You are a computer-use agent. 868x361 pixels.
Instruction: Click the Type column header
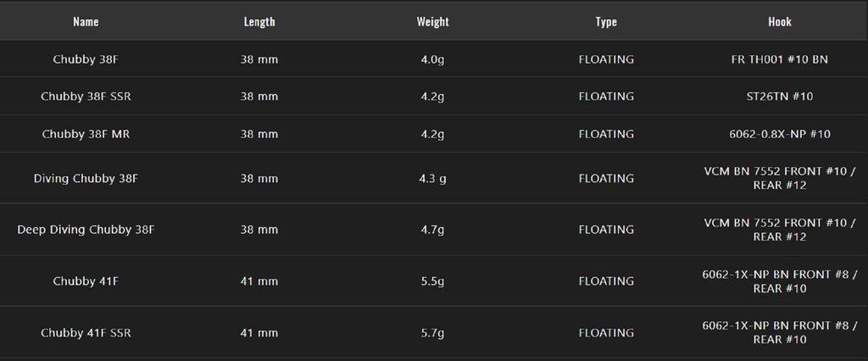click(606, 22)
